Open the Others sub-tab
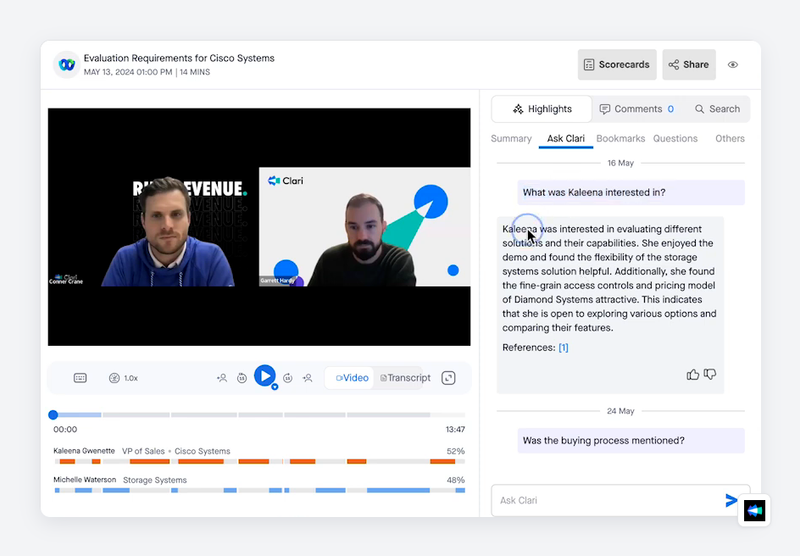 tap(730, 139)
